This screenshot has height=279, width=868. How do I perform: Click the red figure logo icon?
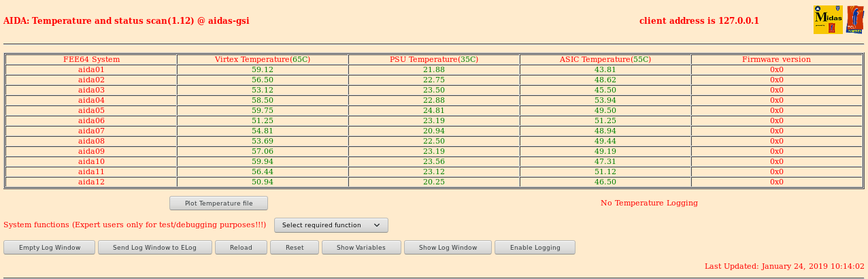855,20
